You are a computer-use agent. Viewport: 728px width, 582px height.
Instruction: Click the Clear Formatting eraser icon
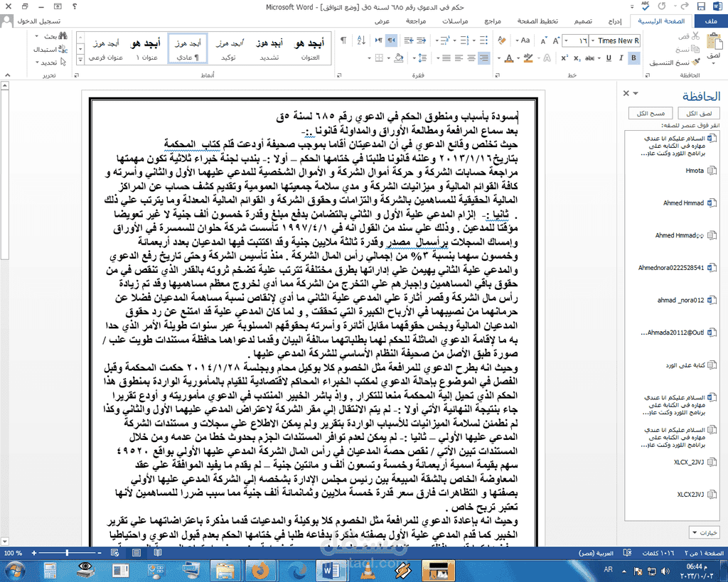click(502, 41)
